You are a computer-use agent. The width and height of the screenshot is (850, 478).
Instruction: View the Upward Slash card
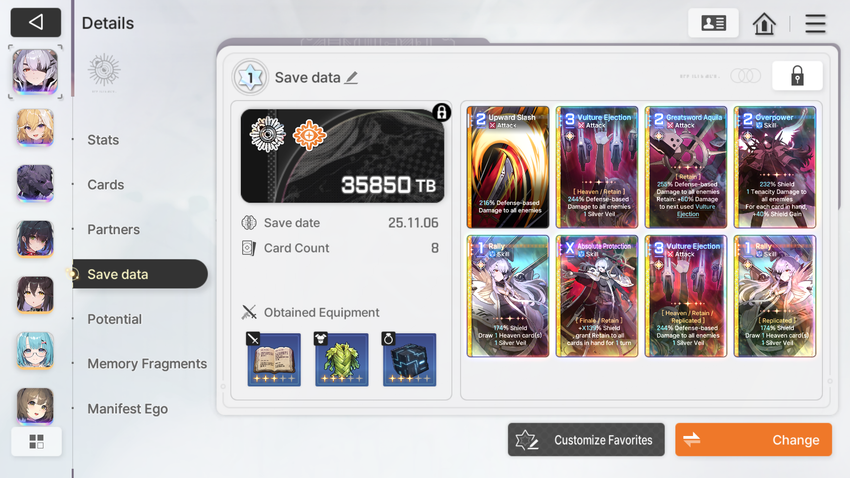pos(508,167)
